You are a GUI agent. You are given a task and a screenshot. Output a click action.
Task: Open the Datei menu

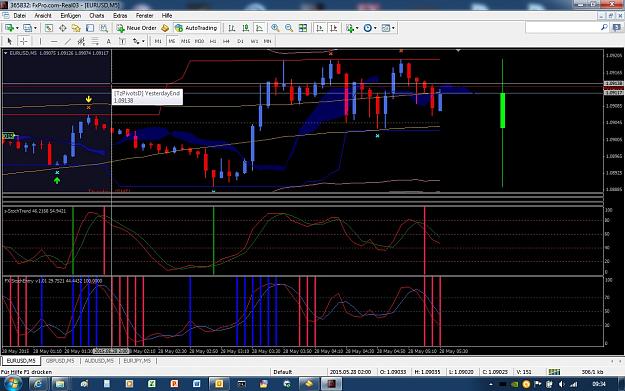(x=20, y=16)
